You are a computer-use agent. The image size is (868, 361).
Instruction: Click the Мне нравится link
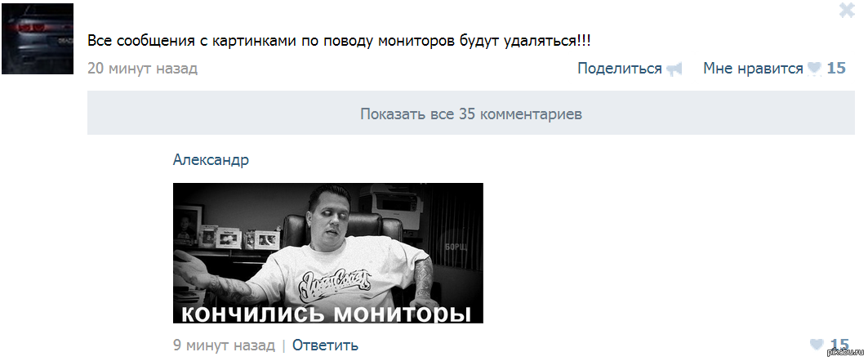pyautogui.click(x=753, y=68)
